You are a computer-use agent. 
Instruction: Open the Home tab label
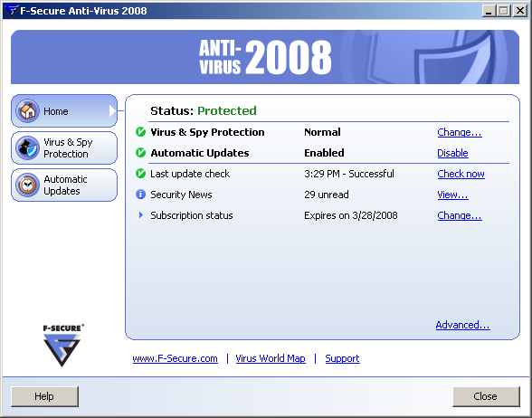[x=56, y=111]
